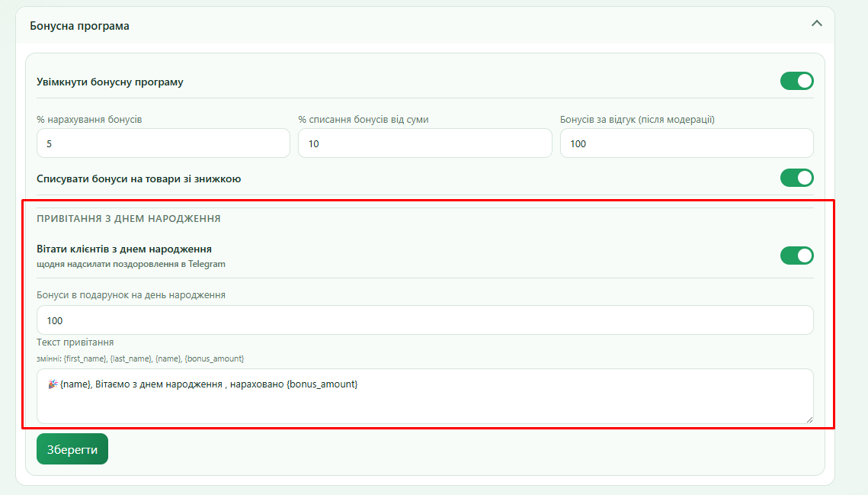The height and width of the screenshot is (495, 868).
Task: Click the % нарахування бонусів label
Action: [89, 119]
